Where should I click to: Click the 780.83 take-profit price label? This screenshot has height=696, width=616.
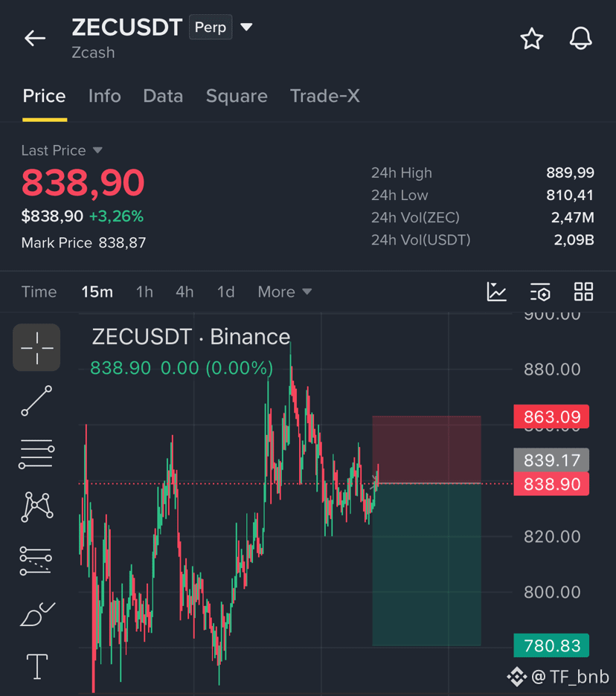tap(551, 645)
